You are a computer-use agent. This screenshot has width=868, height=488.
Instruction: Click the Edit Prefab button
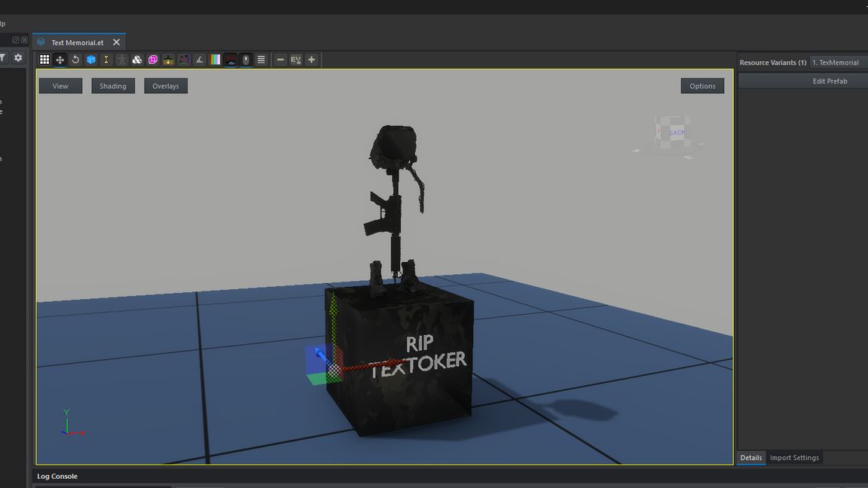829,81
